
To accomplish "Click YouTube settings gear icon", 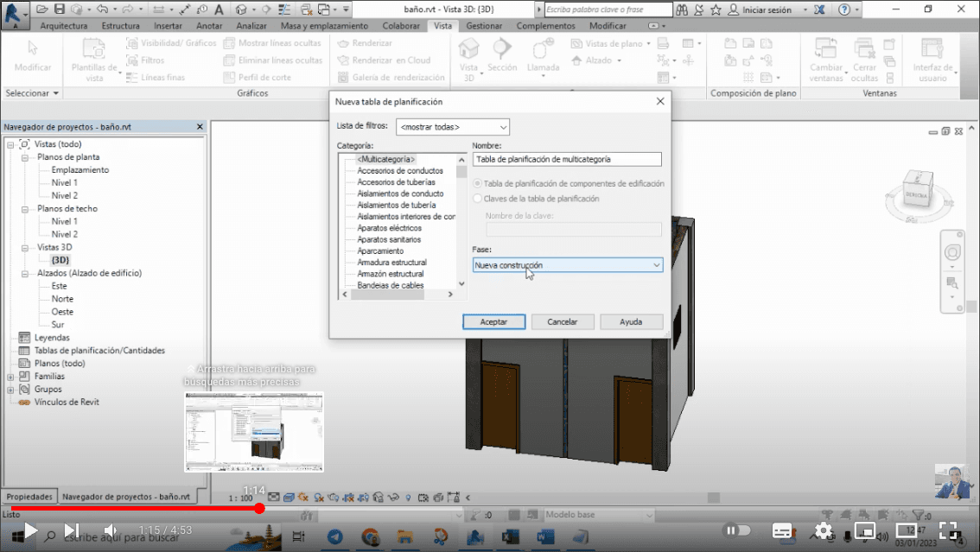I will coord(824,531).
